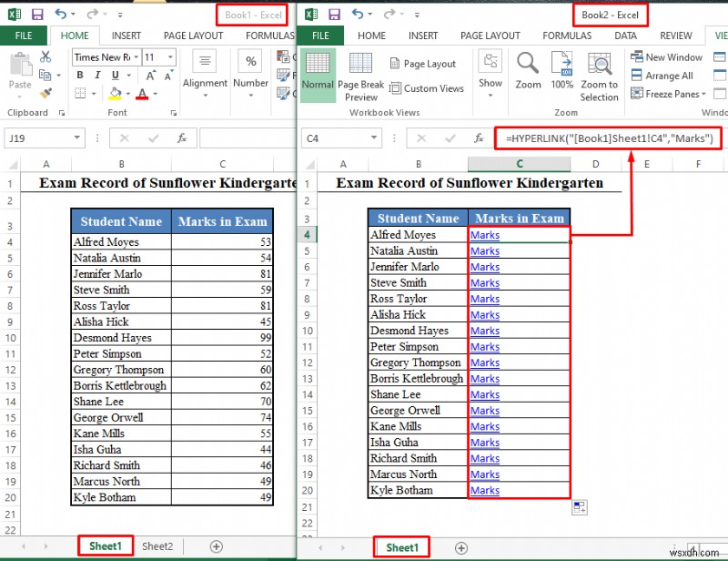728x561 pixels.
Task: Toggle italic formatting
Action: (96, 75)
